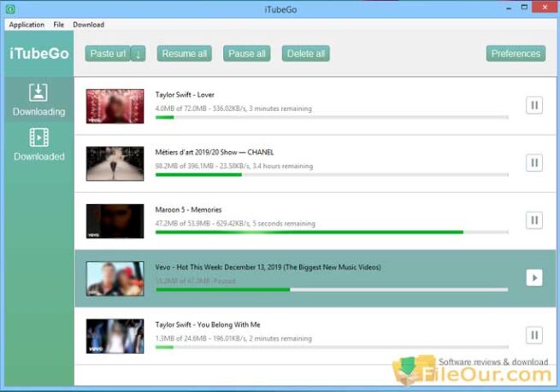
Task: Click the Delete all button
Action: 306,54
